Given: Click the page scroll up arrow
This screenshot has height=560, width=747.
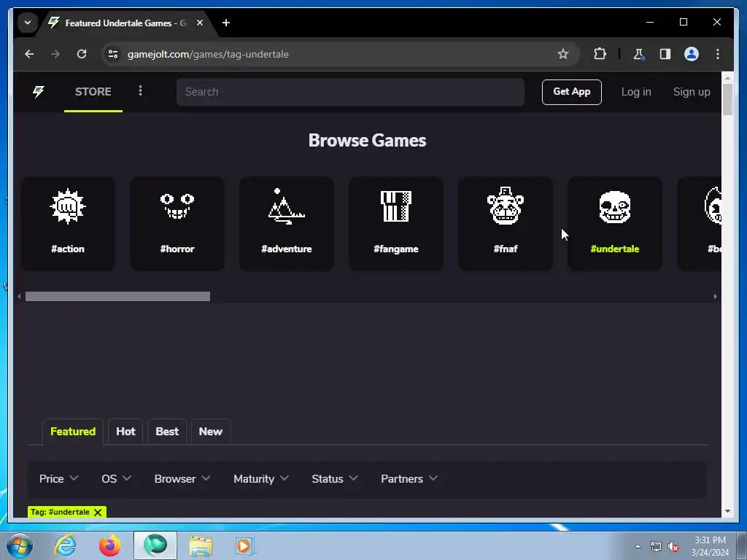Looking at the screenshot, I should [x=727, y=77].
